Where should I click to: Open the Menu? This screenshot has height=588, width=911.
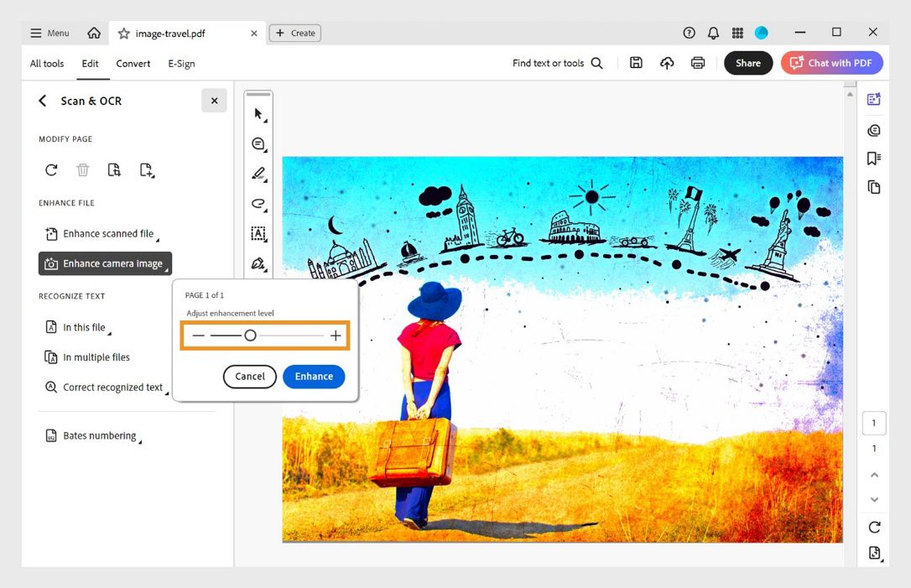[x=48, y=33]
